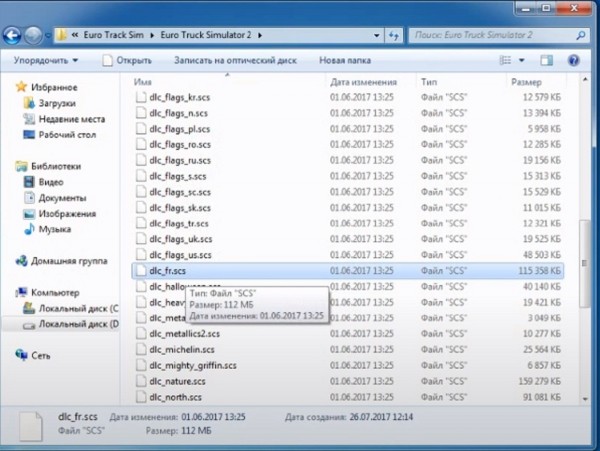Viewport: 600px width, 451px height.
Task: Click Записать на оптический диск
Action: pos(235,60)
